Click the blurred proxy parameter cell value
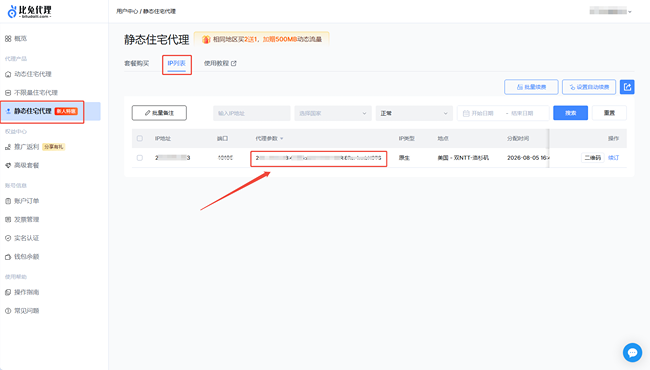The width and height of the screenshot is (650, 370). (318, 158)
